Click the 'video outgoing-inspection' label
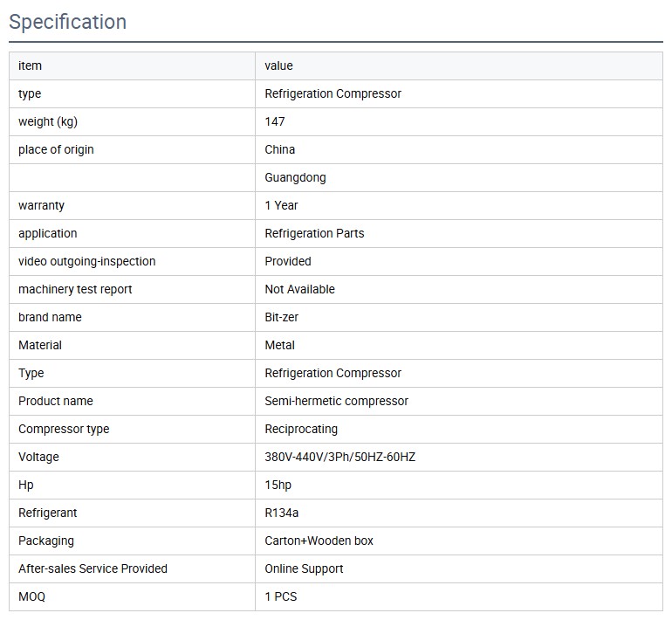 tap(86, 261)
